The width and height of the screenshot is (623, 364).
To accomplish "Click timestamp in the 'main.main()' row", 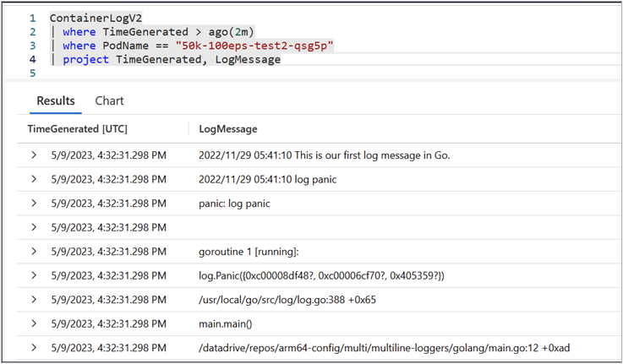I will click(x=108, y=324).
